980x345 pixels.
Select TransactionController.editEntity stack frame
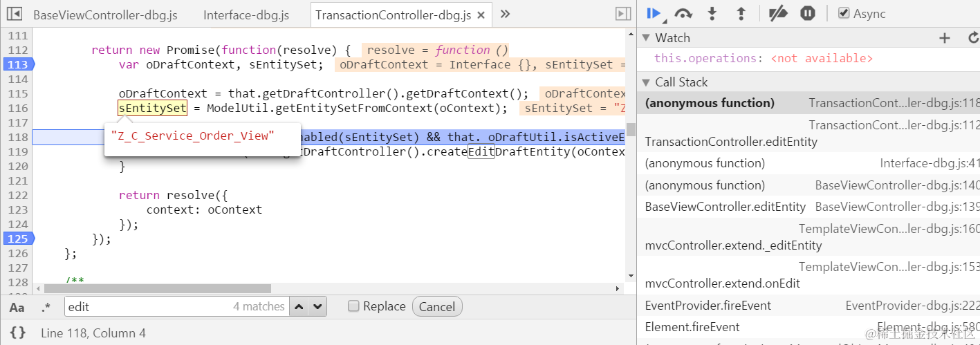coord(808,133)
